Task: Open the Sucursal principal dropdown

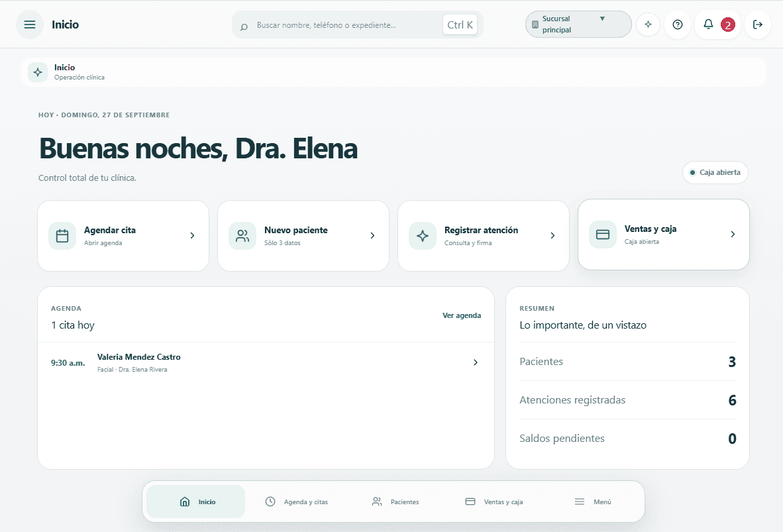Action: coord(578,25)
